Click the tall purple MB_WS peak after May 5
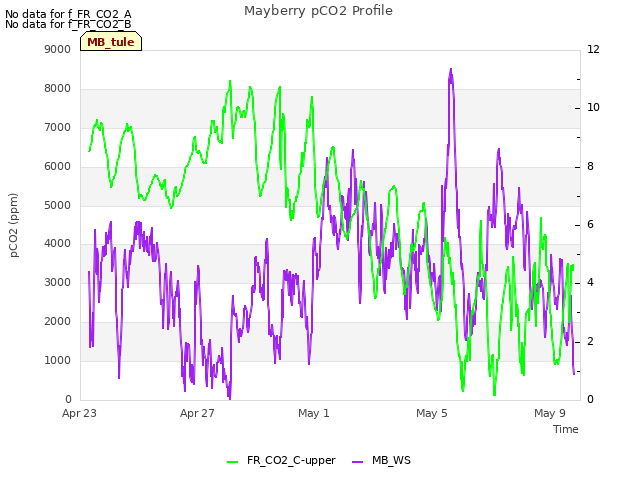This screenshot has height=480, width=640. [451, 70]
